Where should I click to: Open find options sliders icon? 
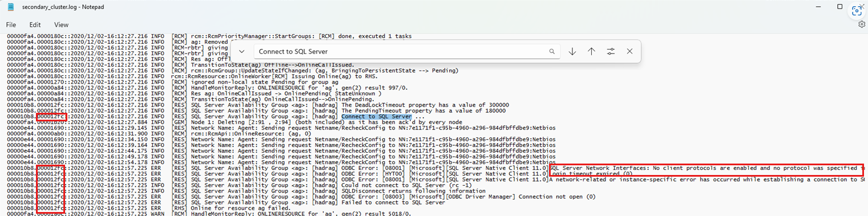611,51
